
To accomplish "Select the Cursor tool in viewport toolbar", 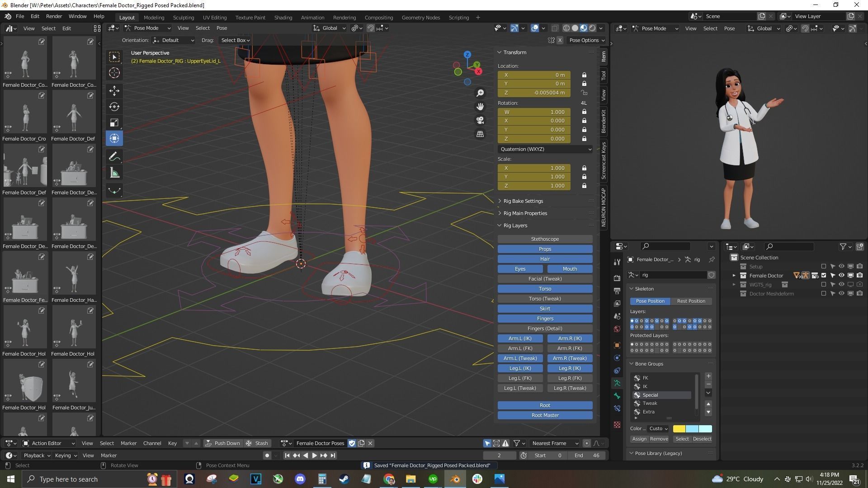I will pos(114,73).
